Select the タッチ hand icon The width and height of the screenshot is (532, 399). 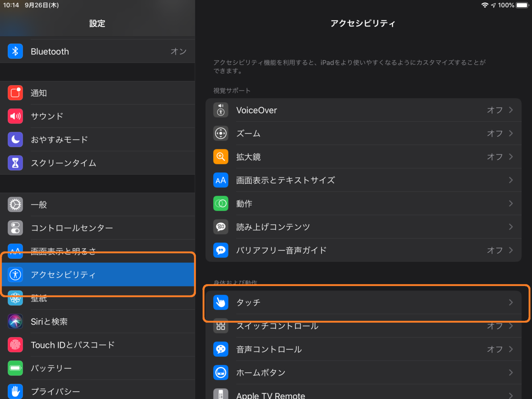coord(220,302)
